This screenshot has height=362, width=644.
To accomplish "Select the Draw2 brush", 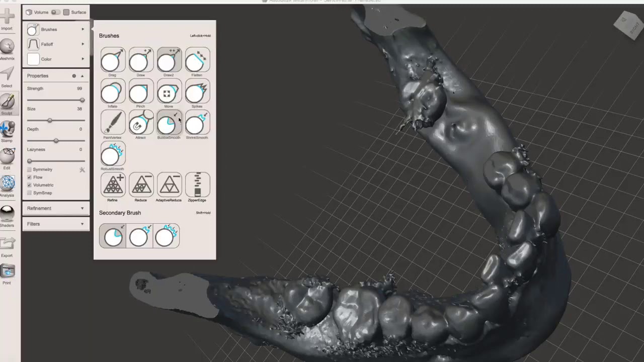I will [169, 61].
